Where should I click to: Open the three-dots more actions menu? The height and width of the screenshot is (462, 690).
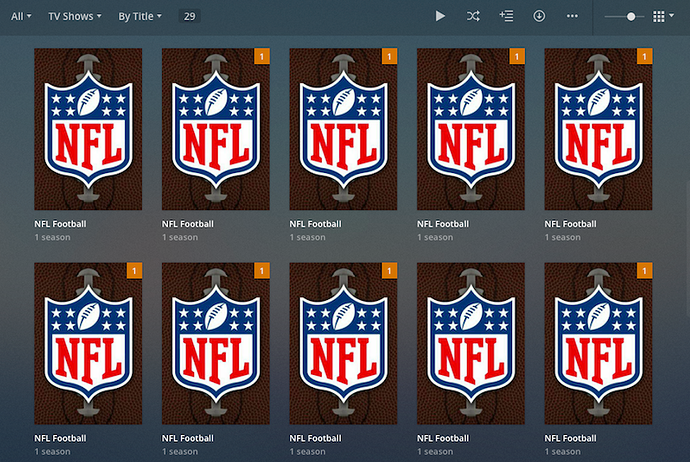pyautogui.click(x=572, y=16)
